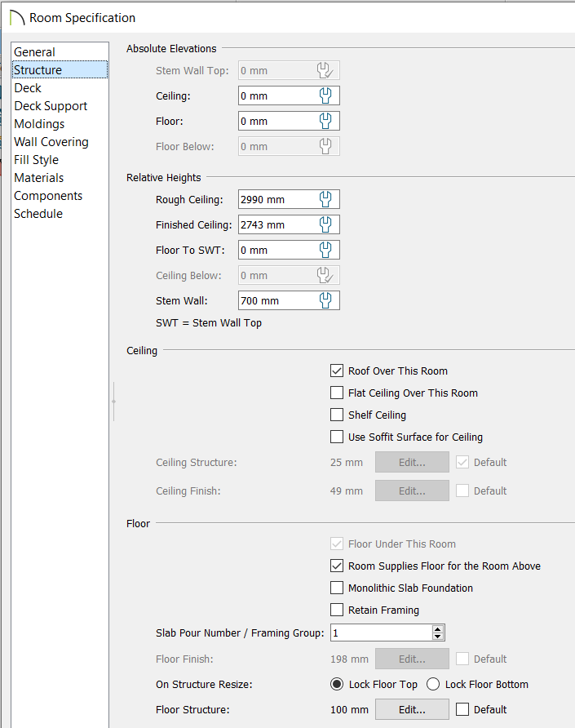Screen dimensions: 575x728
Task: Click the wrench-check icon for Ceiling Below
Action: pos(325,275)
